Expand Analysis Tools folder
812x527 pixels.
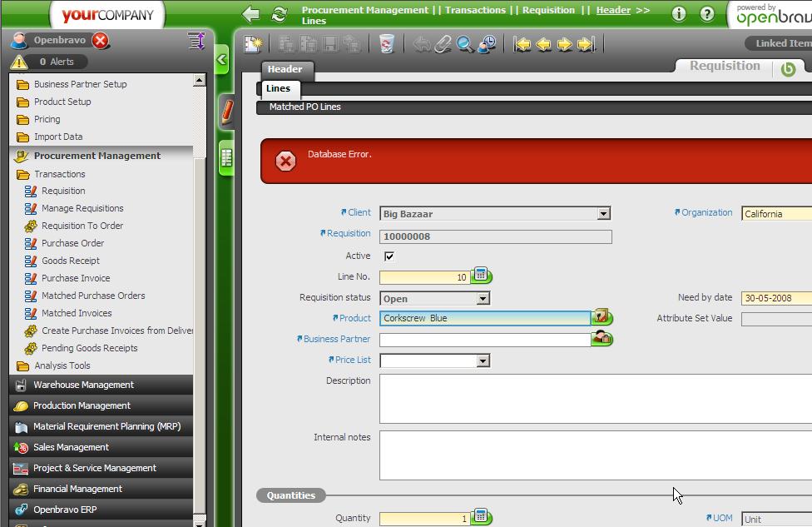53,365
